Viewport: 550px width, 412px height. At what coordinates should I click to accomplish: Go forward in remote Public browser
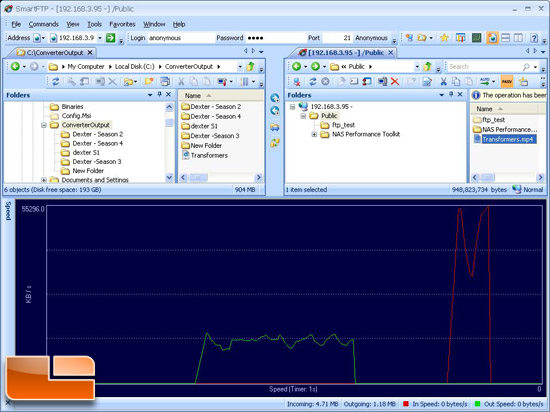(x=315, y=66)
